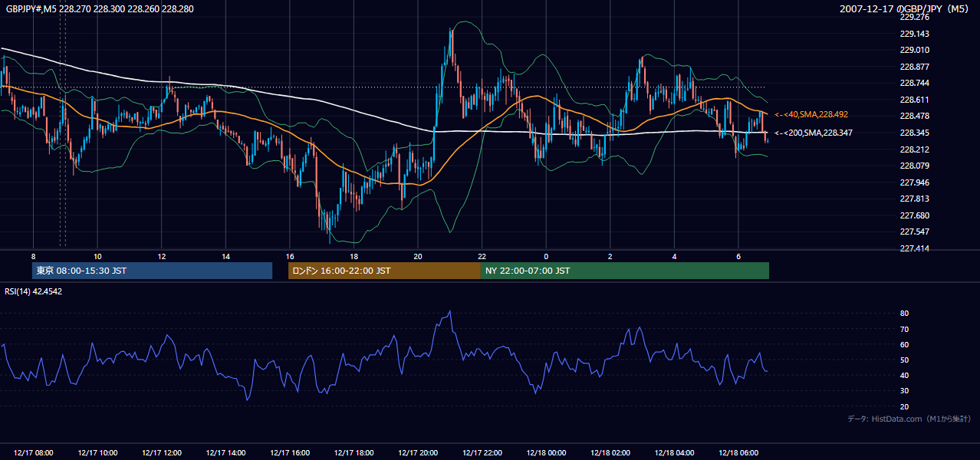980x460 pixels.
Task: Click the HistData.com data source credit
Action: pyautogui.click(x=909, y=419)
